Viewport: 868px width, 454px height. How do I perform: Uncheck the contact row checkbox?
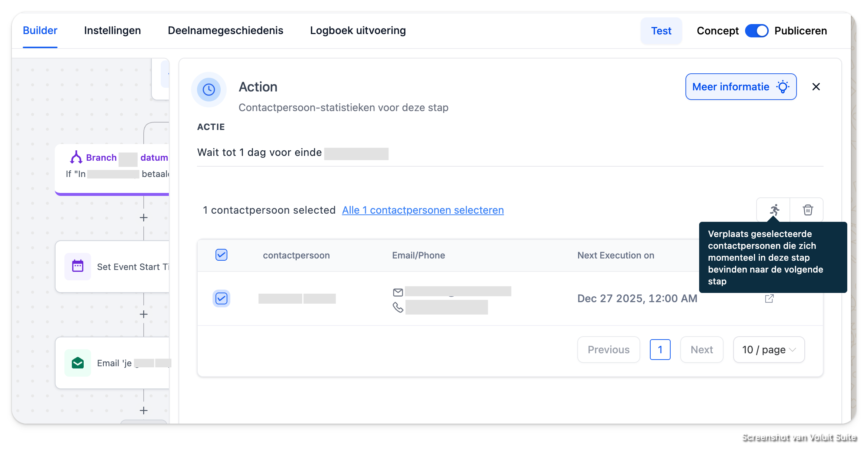(x=221, y=298)
